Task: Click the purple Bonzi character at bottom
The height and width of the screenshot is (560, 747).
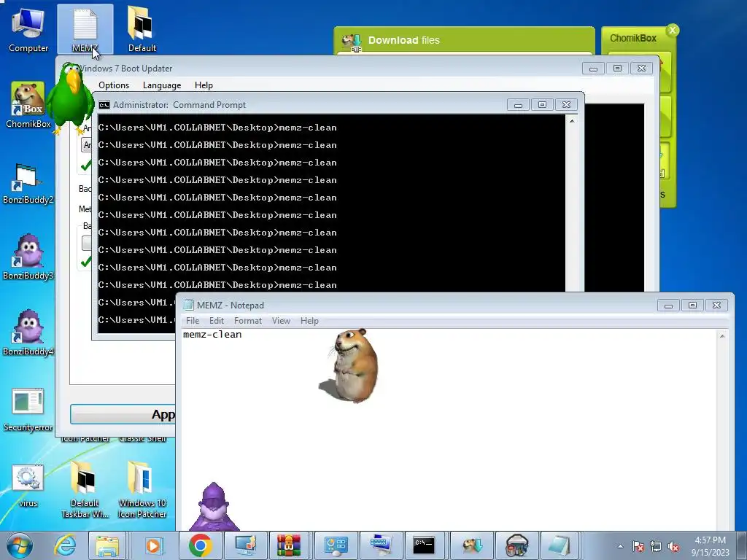Action: [214, 507]
